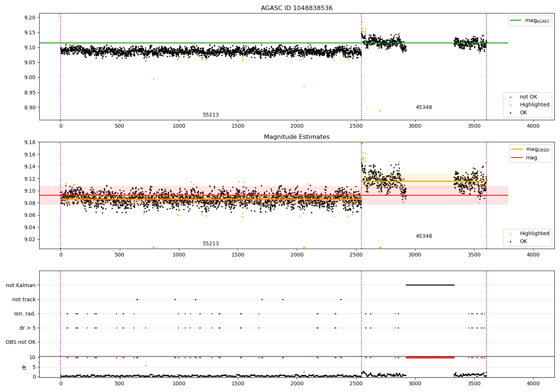This screenshot has height=392, width=560.
Task: Click the 45348 label in the top plot
Action: click(x=424, y=108)
